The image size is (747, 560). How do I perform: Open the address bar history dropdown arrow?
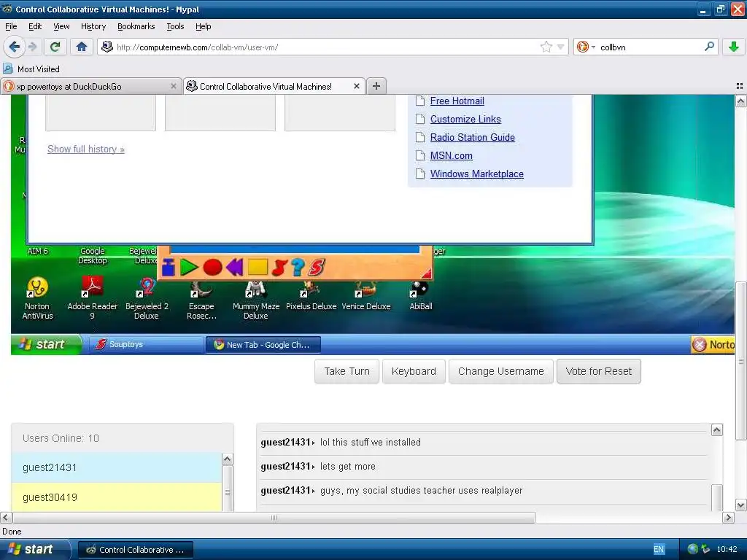tap(561, 47)
